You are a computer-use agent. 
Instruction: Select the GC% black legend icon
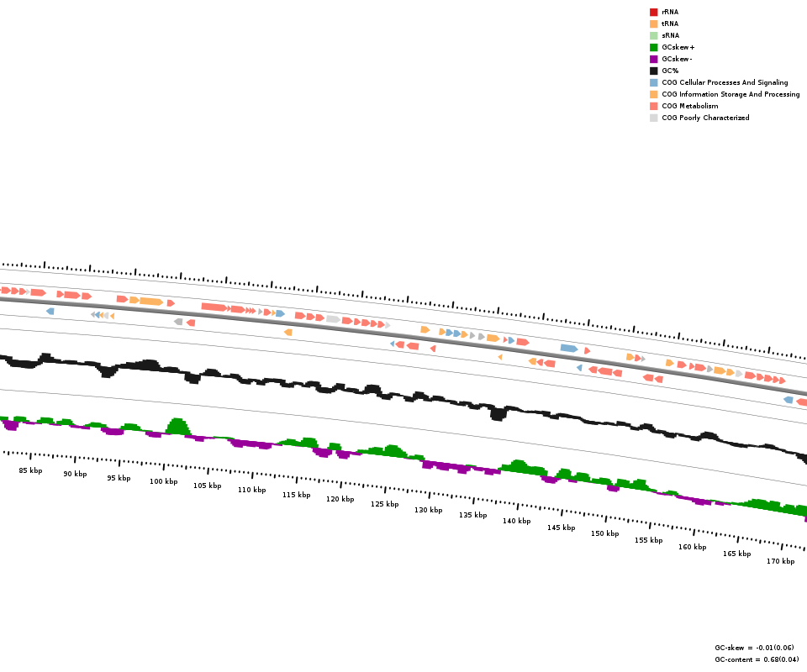coord(653,71)
